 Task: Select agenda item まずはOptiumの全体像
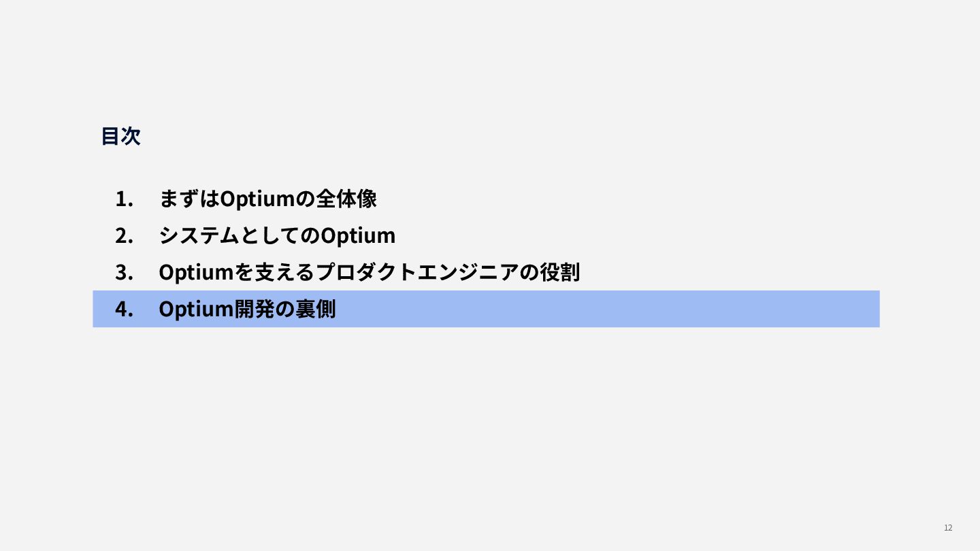pyautogui.click(x=267, y=199)
